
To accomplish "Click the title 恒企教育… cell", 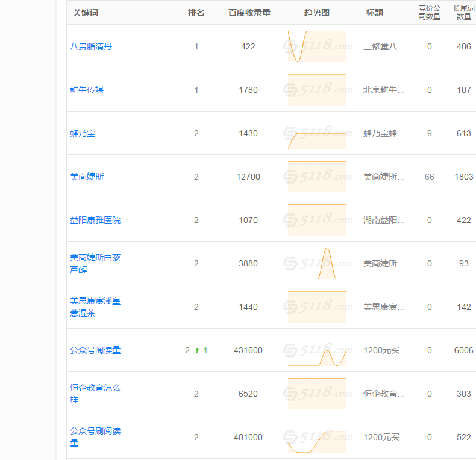I will tap(384, 394).
